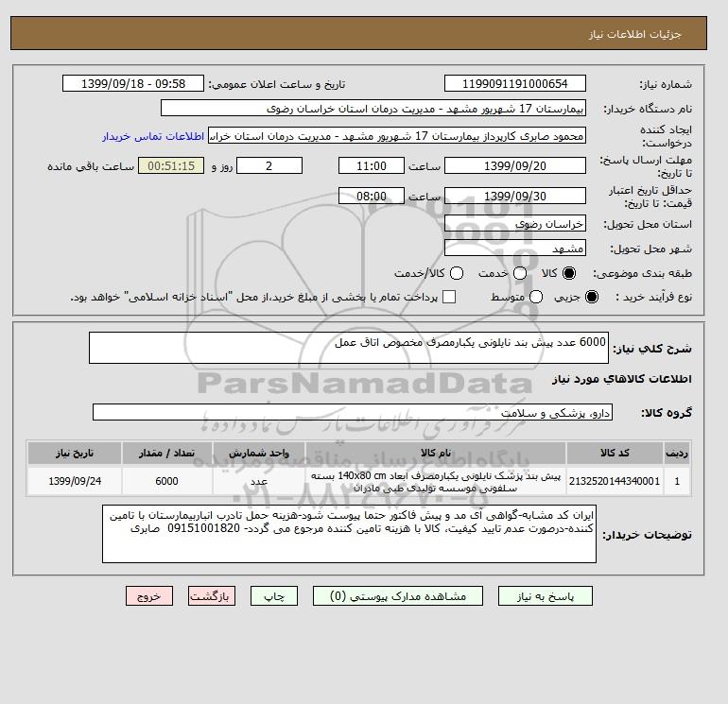728x704 pixels.
Task: Click the مشاهده مدارک پیوستی (0) button
Action: (398, 596)
